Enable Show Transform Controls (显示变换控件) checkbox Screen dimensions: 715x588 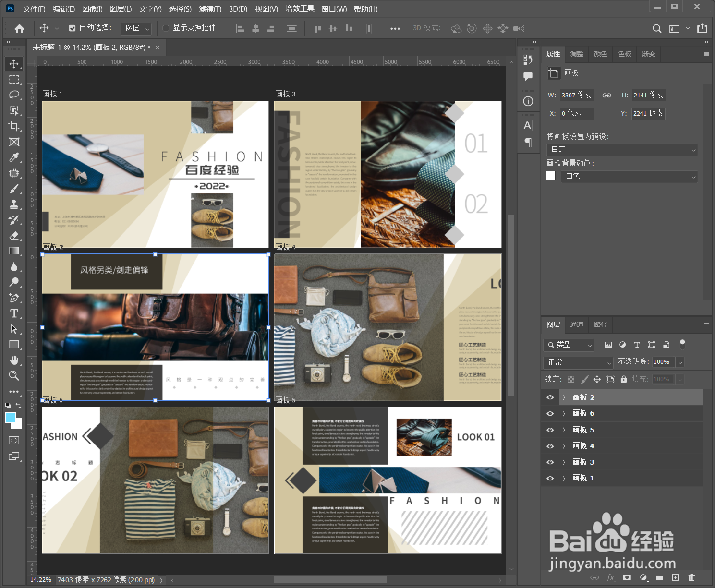tap(166, 28)
